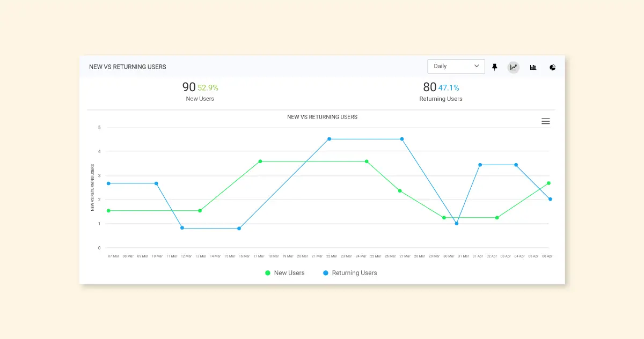
Task: Toggle the Returning Users legend label
Action: (x=354, y=273)
